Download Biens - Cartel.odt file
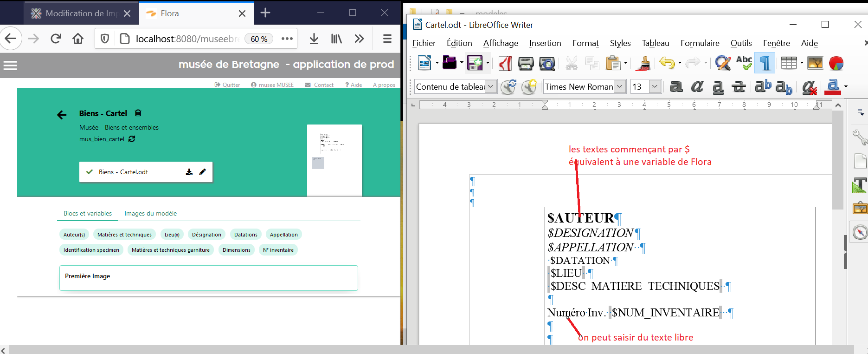 (189, 172)
